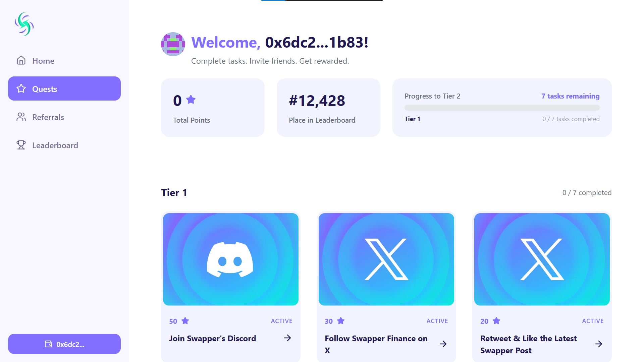Screen dimensions: 644x362
Task: Click the Leaderboard trophy icon
Action: pos(21,145)
